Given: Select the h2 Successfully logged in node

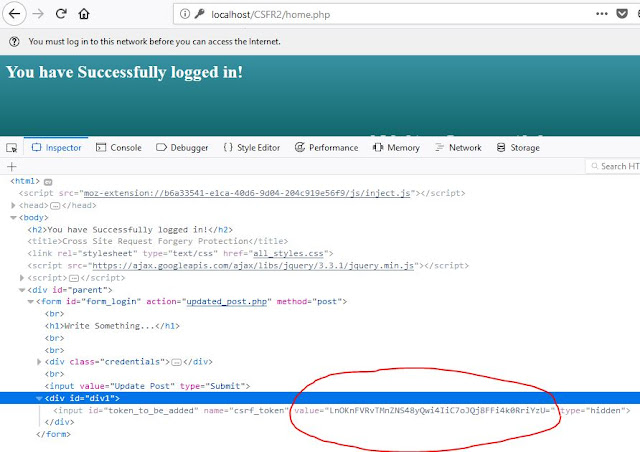Looking at the screenshot, I should coord(130,229).
